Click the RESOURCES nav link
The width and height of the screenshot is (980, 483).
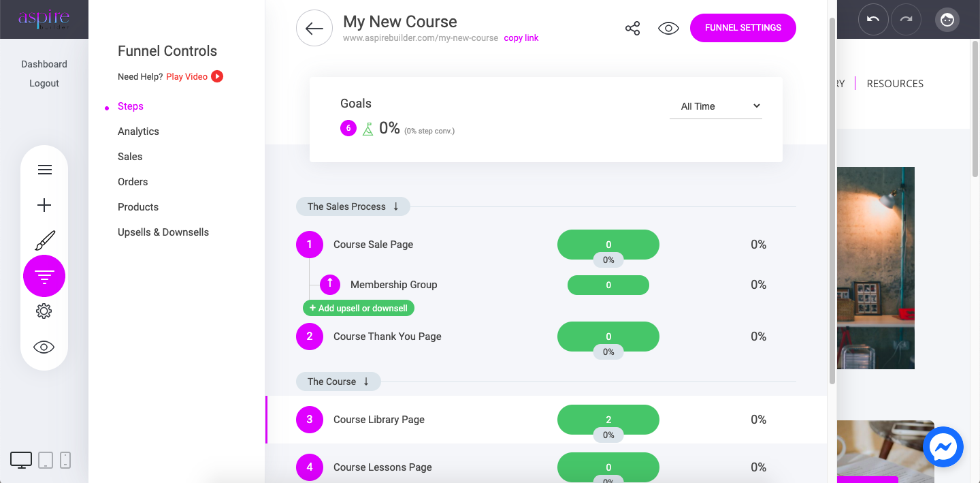pyautogui.click(x=895, y=84)
